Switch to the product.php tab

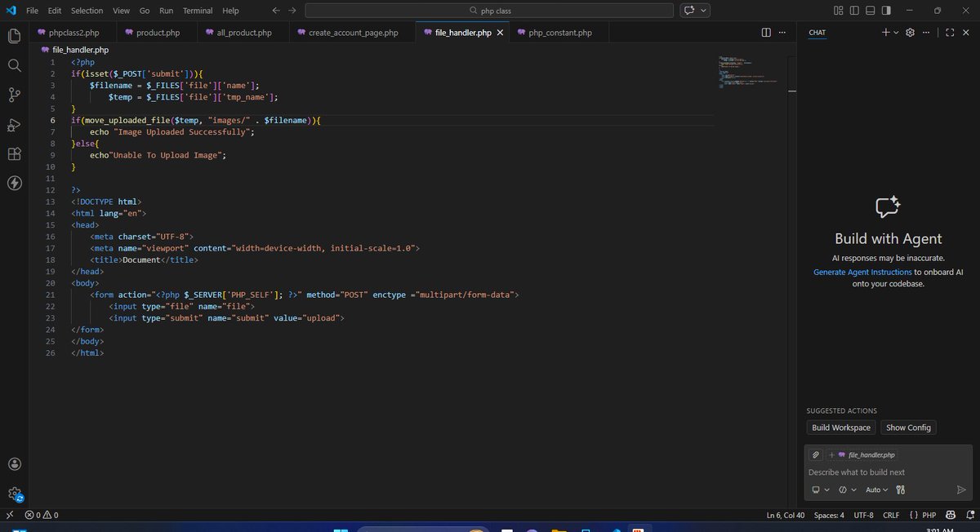pos(157,32)
